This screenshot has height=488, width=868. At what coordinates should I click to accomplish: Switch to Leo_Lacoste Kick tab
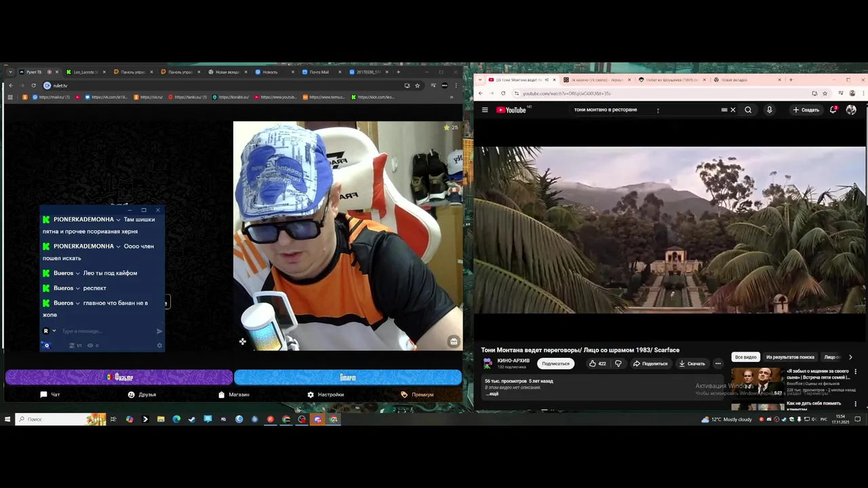click(86, 72)
